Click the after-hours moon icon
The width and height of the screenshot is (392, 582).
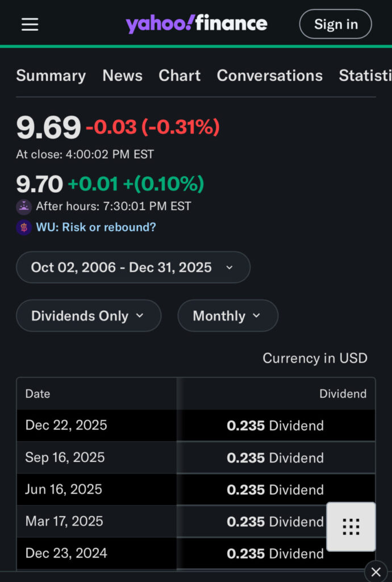(x=24, y=206)
